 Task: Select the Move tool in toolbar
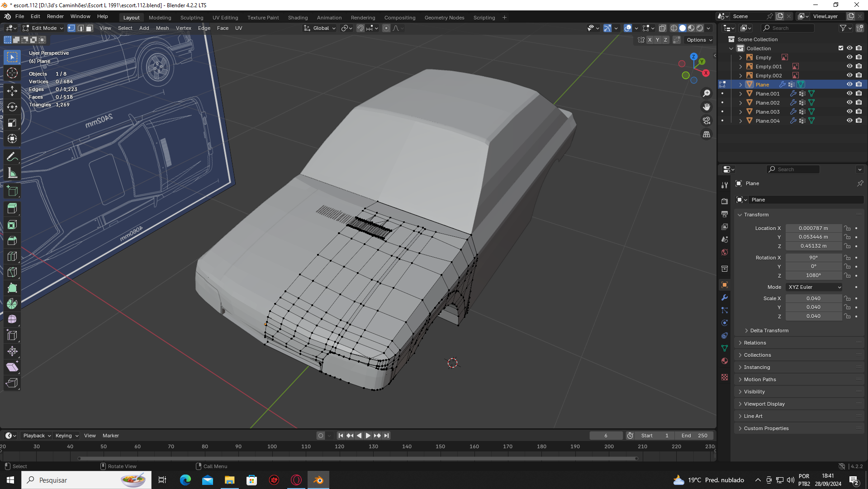(x=12, y=91)
